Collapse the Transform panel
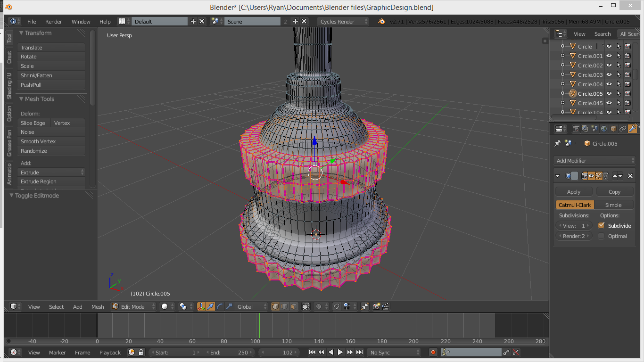 21,33
